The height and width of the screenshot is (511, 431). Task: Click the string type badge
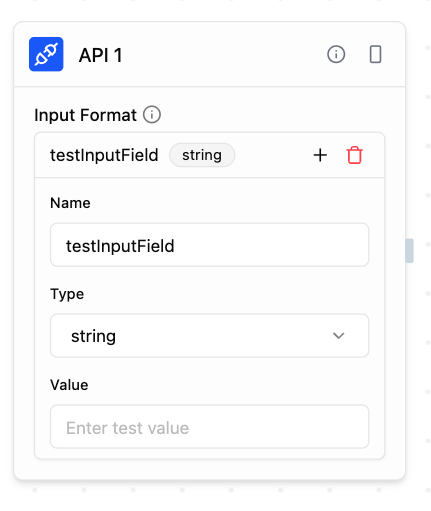click(202, 155)
